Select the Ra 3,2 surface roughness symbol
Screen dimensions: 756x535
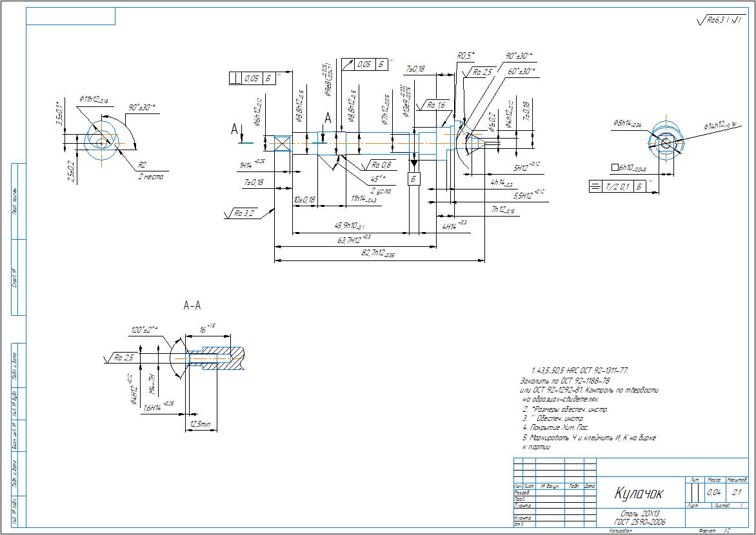[x=245, y=213]
